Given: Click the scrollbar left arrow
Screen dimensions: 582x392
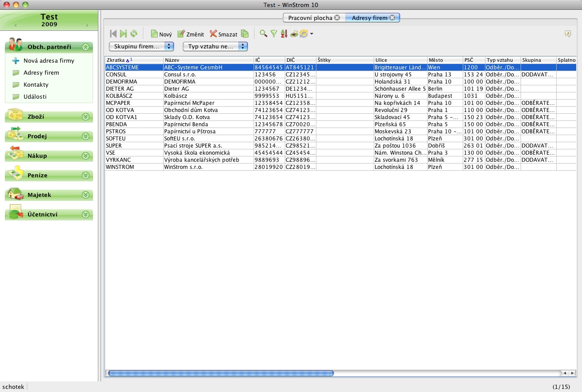Looking at the screenshot, I should tap(565, 373).
